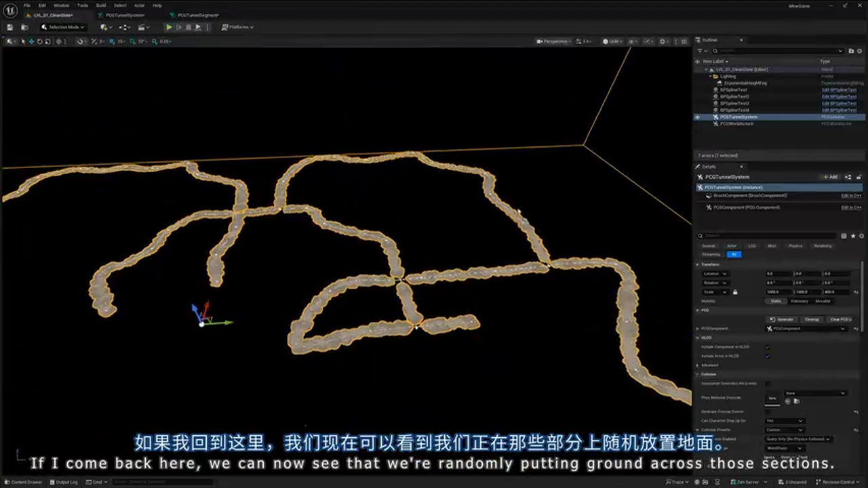Open the Quickly Add Actor menu

point(103,27)
